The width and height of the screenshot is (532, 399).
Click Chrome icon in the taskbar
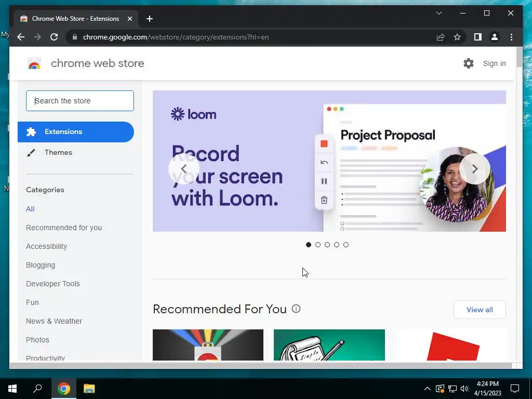coord(63,389)
